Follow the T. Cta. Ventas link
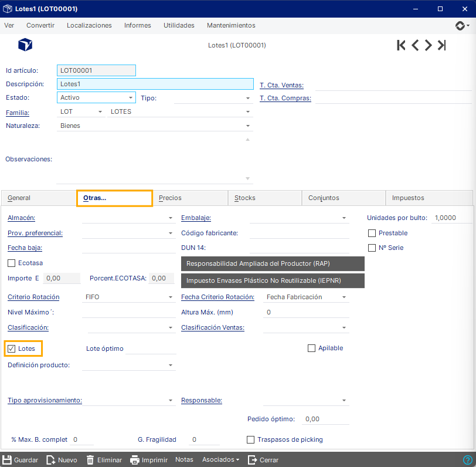This screenshot has height=467, width=476. coord(282,85)
